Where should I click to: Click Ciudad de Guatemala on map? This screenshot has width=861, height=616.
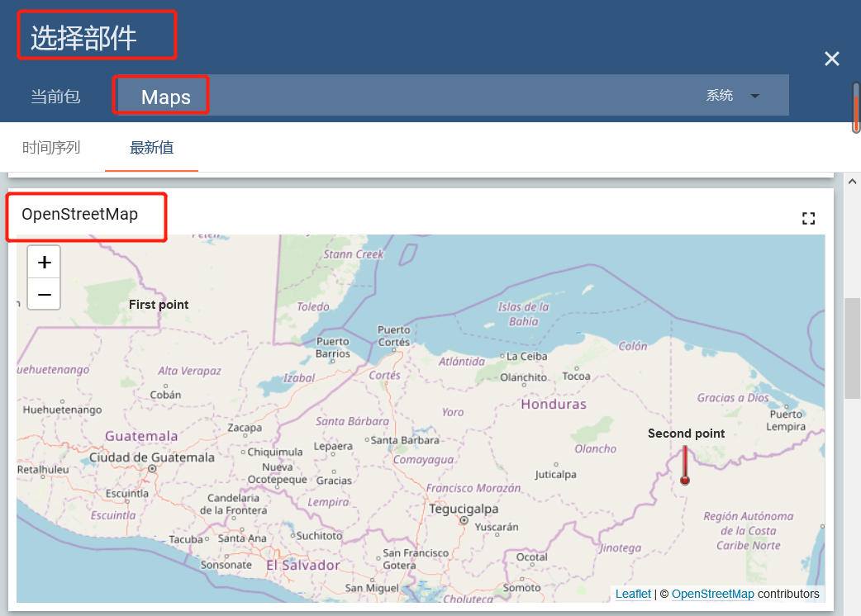(x=151, y=457)
